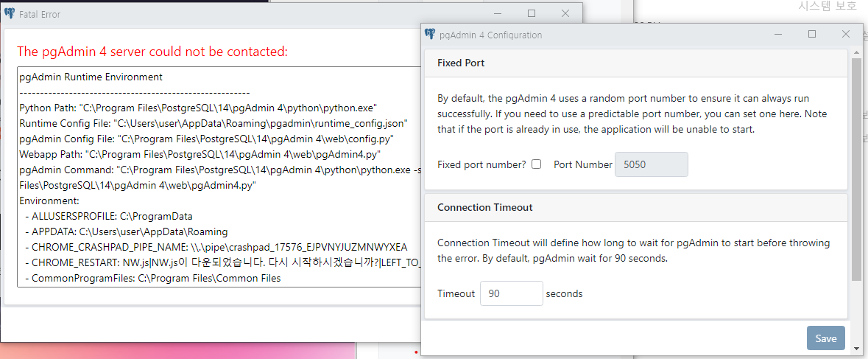Click the APPDATA environment entry
The height and width of the screenshot is (359, 868).
[x=126, y=231]
